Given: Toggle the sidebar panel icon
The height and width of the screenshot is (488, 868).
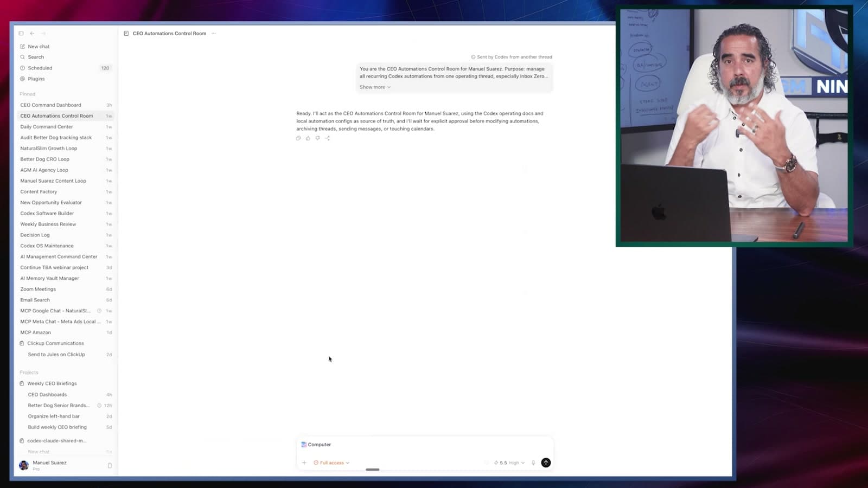Looking at the screenshot, I should (21, 34).
